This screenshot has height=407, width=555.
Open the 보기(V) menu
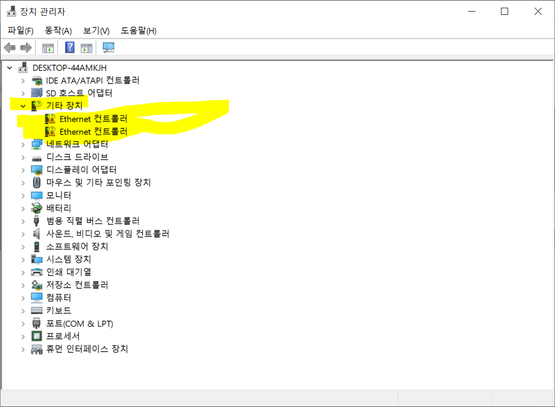pos(96,31)
